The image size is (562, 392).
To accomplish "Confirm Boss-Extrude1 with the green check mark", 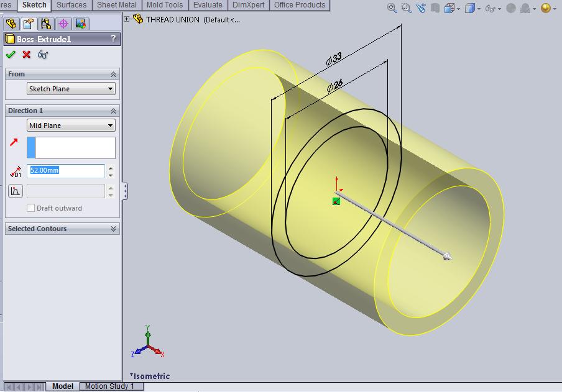I will pos(11,55).
